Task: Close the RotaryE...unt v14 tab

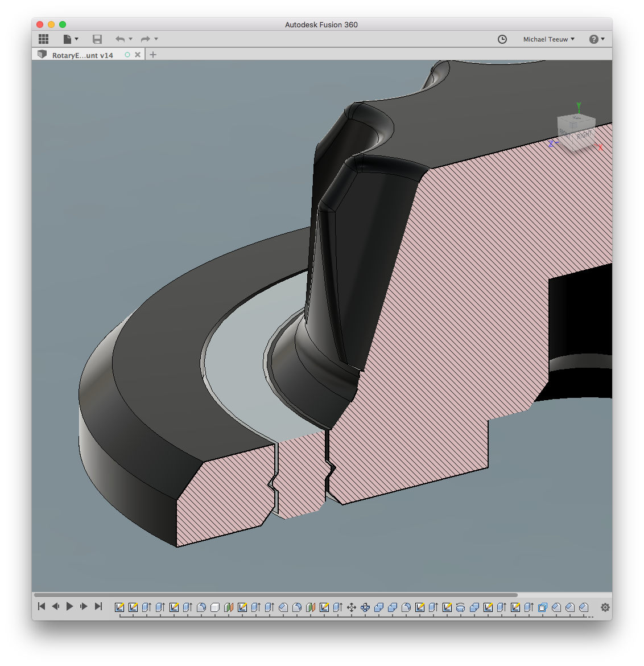Action: pyautogui.click(x=138, y=55)
